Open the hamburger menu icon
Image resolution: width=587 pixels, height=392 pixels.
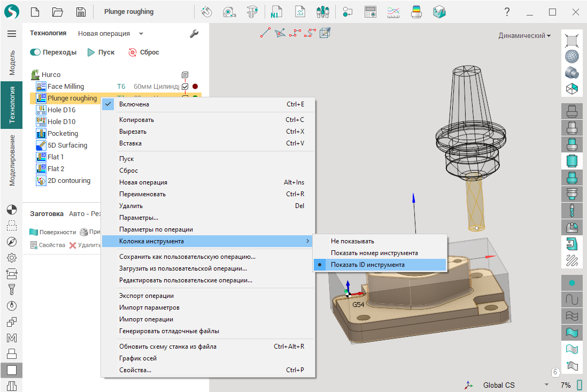pos(11,34)
